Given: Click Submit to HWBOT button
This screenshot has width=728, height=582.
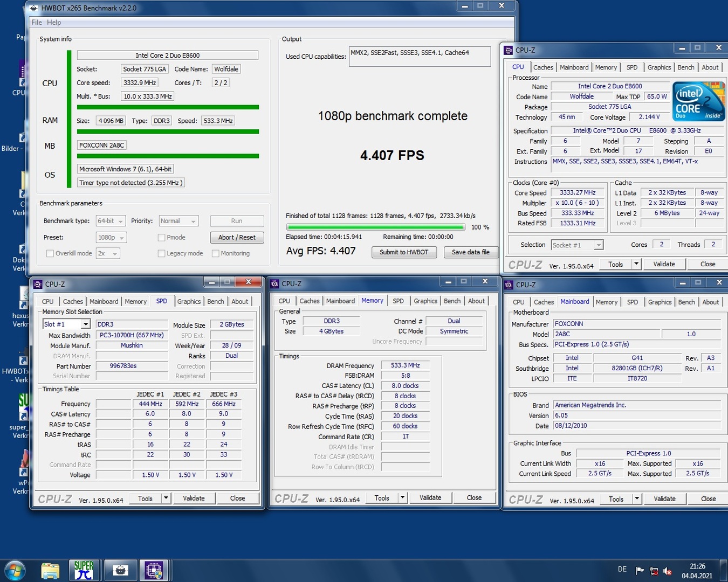Looking at the screenshot, I should (404, 252).
